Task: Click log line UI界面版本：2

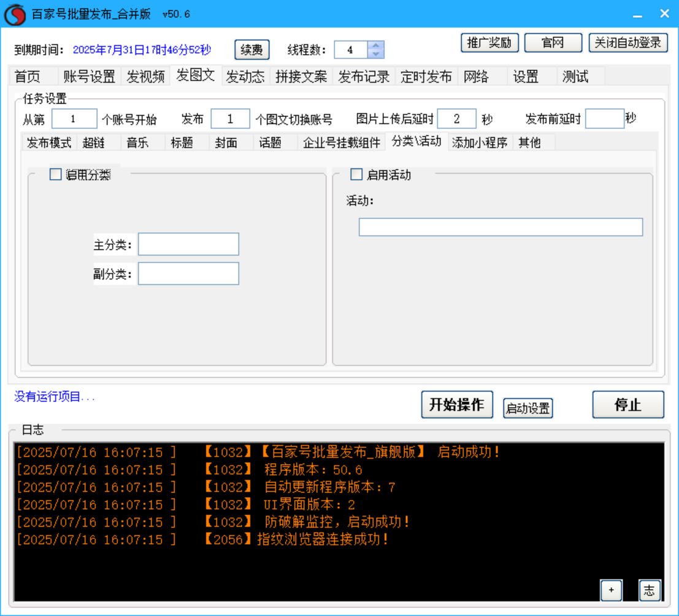Action: [x=310, y=504]
